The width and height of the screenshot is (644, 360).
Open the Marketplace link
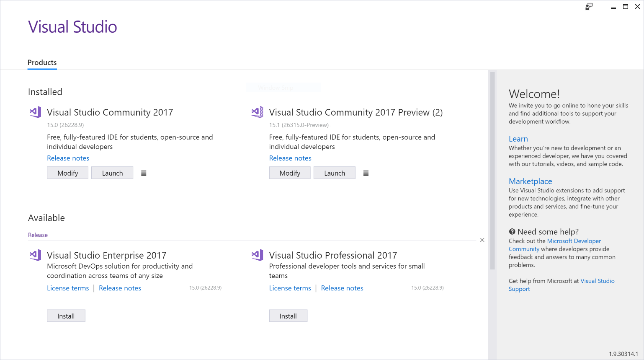pyautogui.click(x=530, y=181)
